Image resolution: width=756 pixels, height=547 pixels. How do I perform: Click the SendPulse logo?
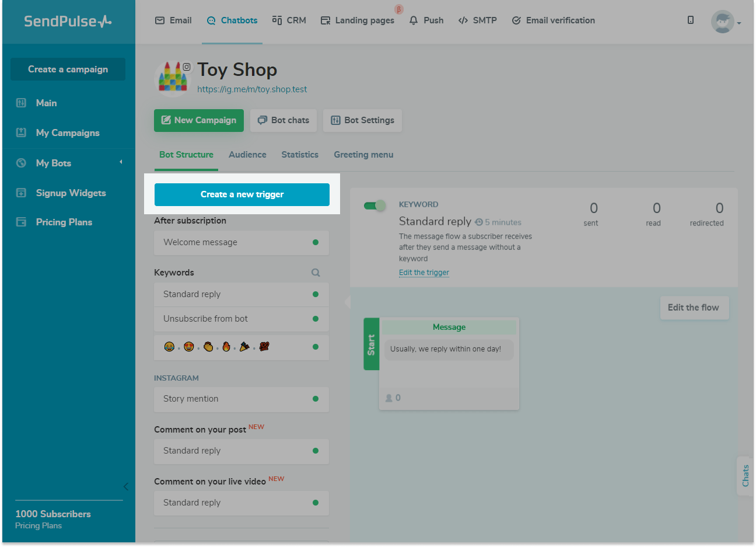coord(68,22)
